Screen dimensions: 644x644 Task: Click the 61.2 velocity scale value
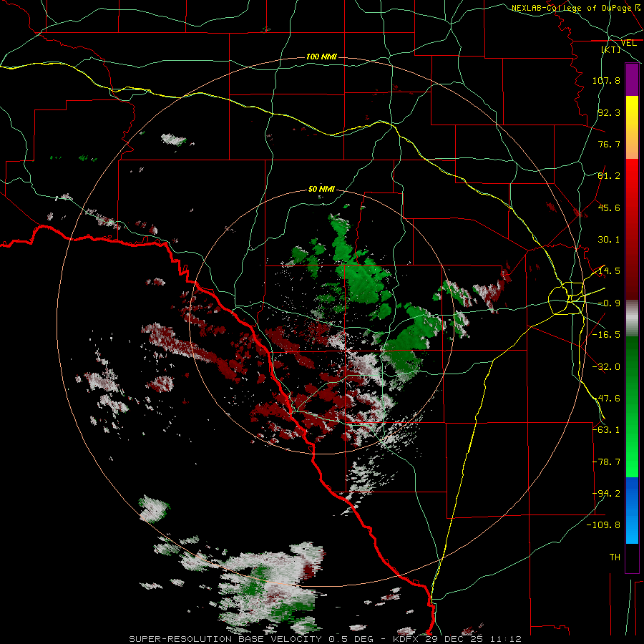click(609, 176)
